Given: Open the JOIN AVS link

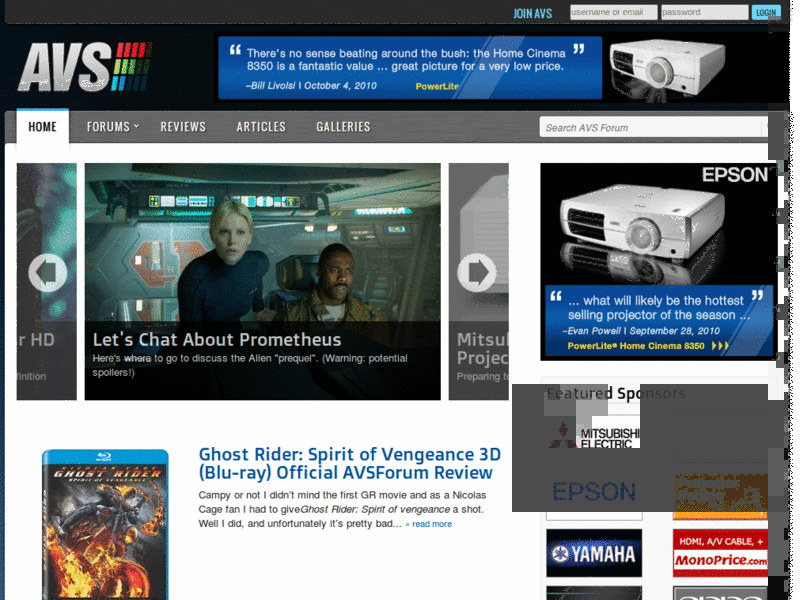Looking at the screenshot, I should point(532,13).
